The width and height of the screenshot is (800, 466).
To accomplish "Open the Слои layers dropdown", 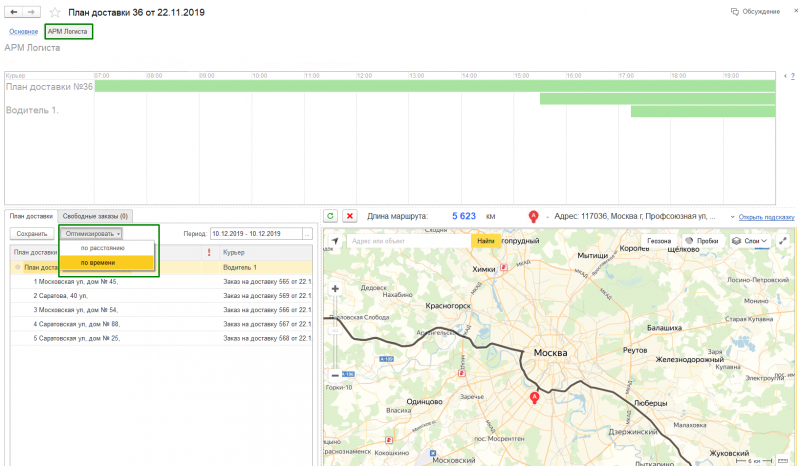I will (x=749, y=241).
